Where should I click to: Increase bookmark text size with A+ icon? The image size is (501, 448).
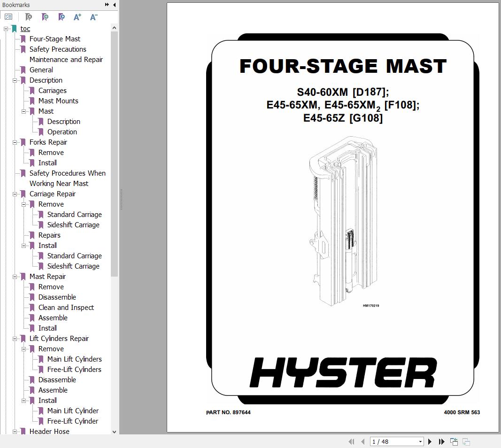tap(77, 17)
